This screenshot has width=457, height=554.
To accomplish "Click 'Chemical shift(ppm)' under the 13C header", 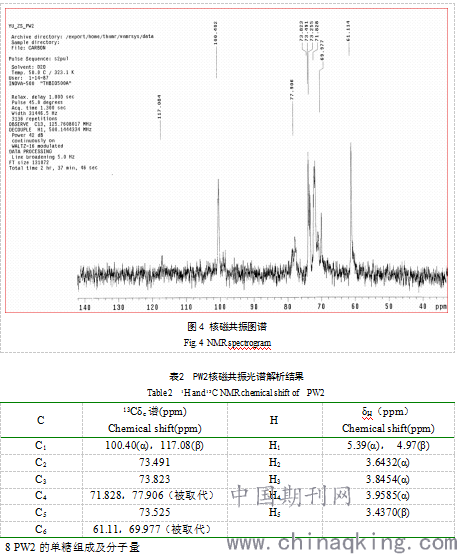I will click(155, 428).
